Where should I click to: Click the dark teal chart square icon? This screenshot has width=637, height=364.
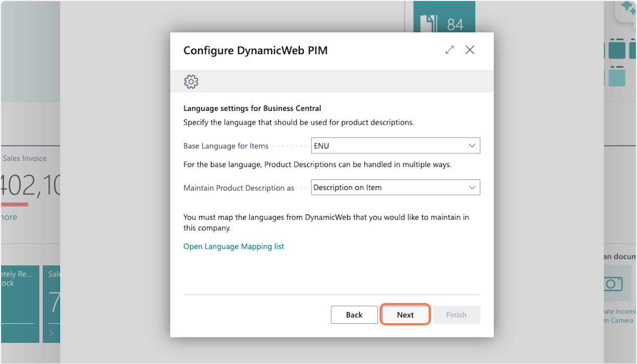coord(616,49)
